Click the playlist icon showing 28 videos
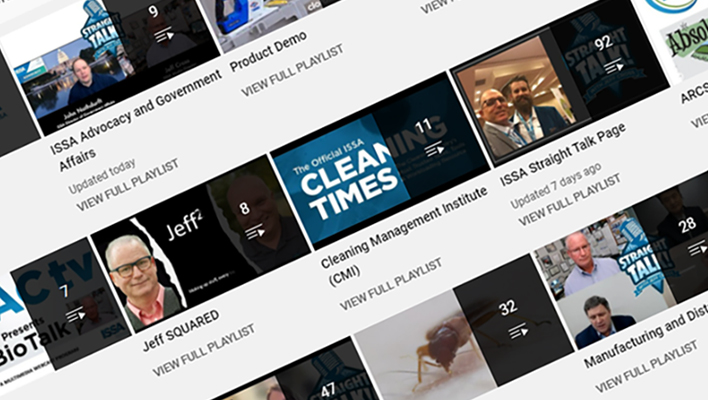 (698, 248)
